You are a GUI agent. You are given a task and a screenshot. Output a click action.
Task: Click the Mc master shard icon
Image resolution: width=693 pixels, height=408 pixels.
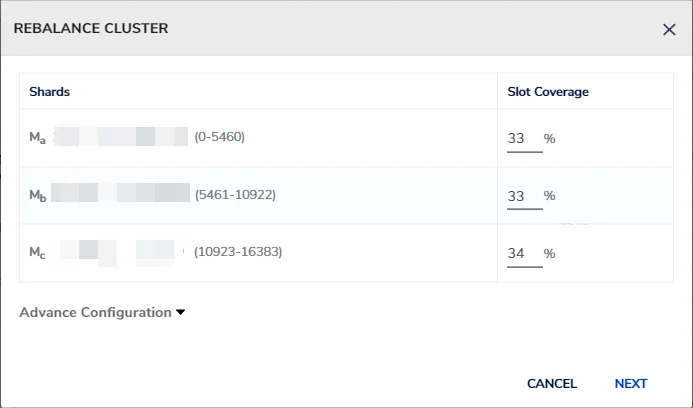pyautogui.click(x=37, y=252)
